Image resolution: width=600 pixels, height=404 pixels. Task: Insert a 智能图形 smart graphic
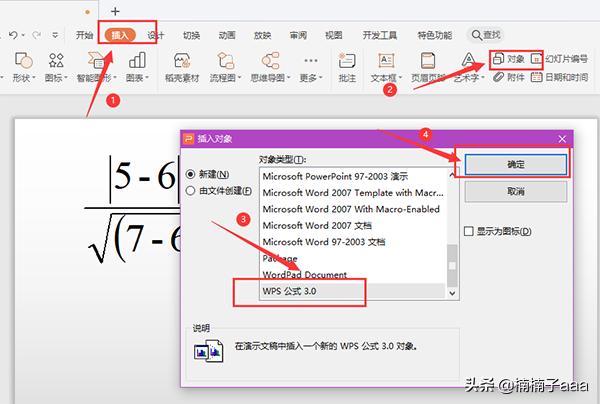[96, 67]
